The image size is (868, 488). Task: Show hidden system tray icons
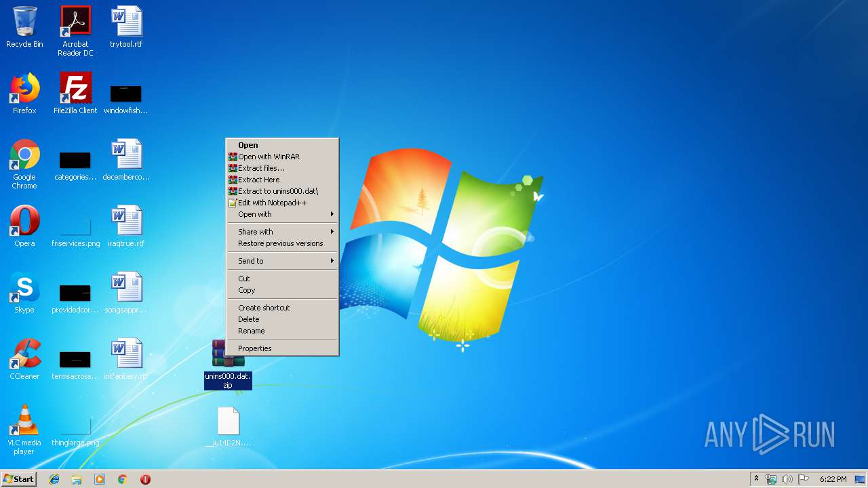[x=756, y=479]
